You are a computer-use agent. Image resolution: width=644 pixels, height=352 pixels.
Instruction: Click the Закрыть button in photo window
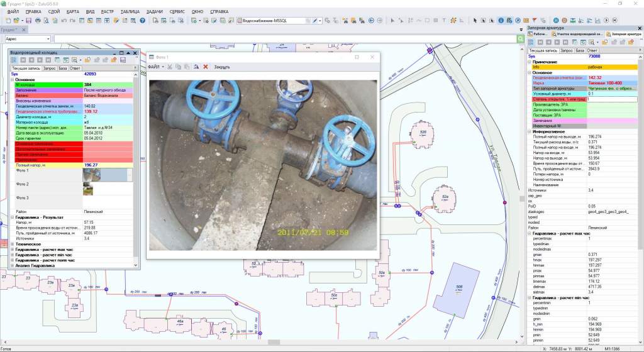222,67
